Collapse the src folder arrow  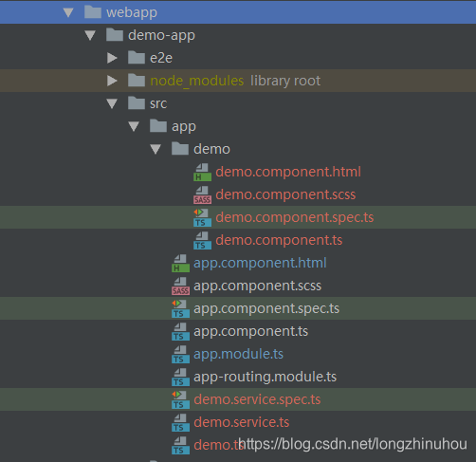click(112, 103)
